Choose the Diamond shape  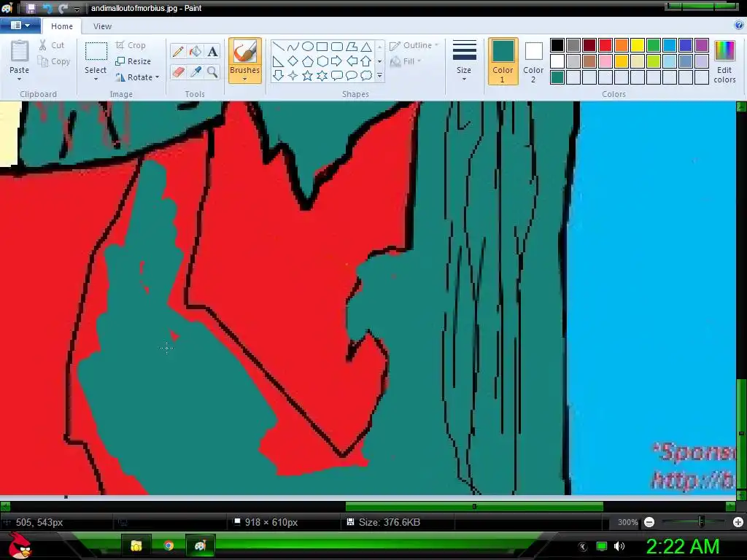[293, 61]
